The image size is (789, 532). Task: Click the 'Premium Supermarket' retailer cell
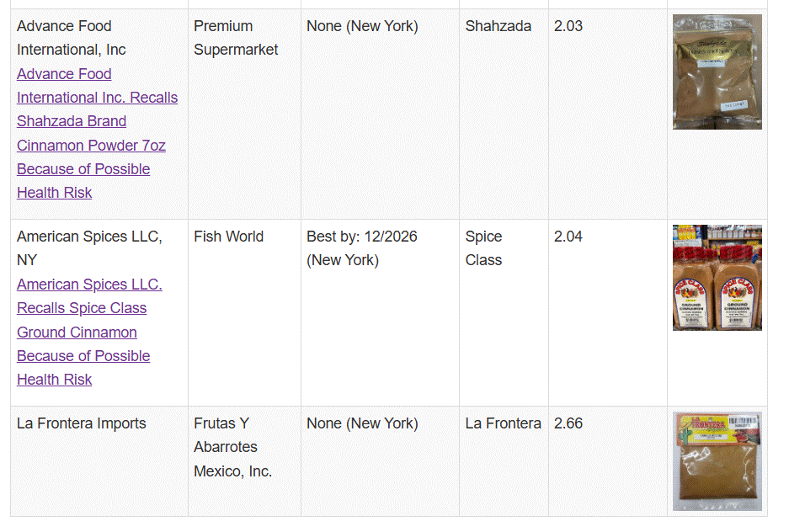(x=236, y=38)
